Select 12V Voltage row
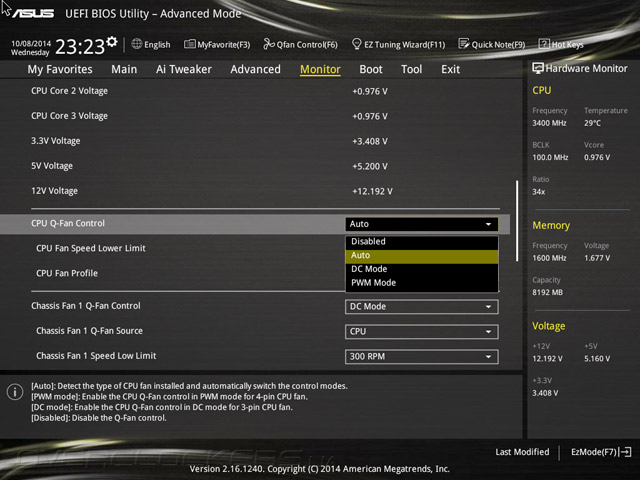This screenshot has height=480, width=640. pos(255,191)
